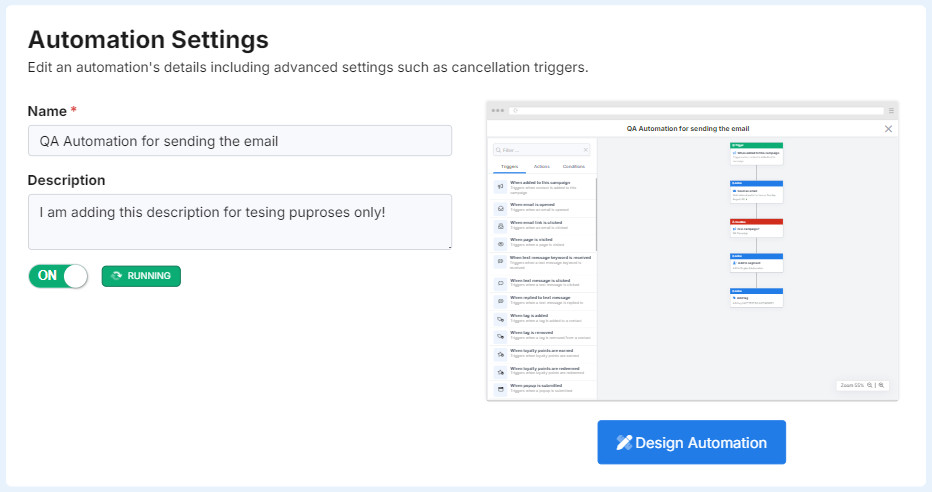The width and height of the screenshot is (932, 492).
Task: Open the Triggers tab in the preview
Action: coord(510,166)
